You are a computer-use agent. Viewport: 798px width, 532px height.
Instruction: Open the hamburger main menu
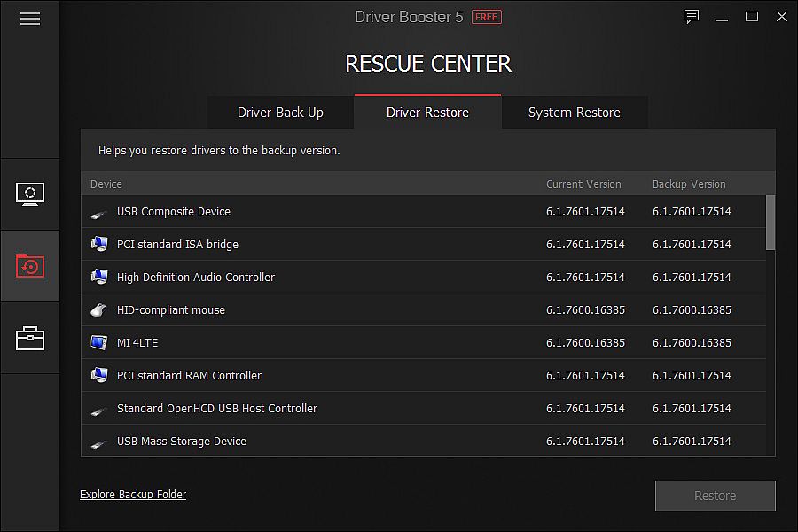[x=30, y=19]
